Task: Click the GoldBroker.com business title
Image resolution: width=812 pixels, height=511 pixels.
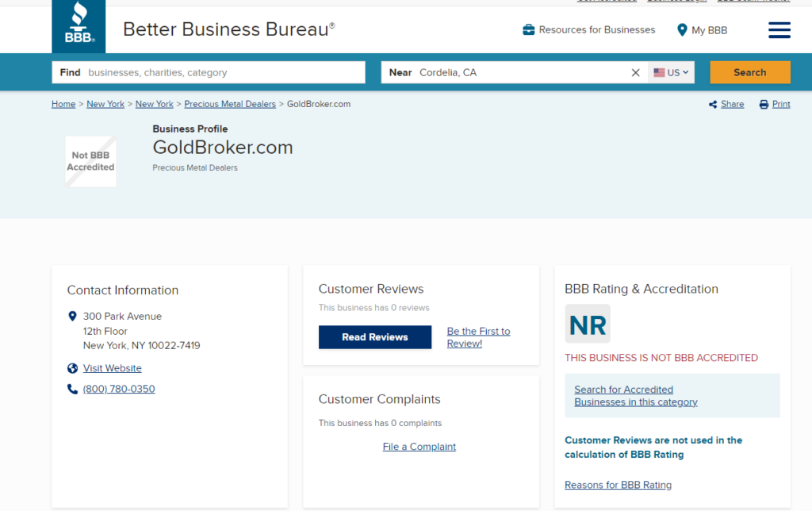Action: (223, 148)
